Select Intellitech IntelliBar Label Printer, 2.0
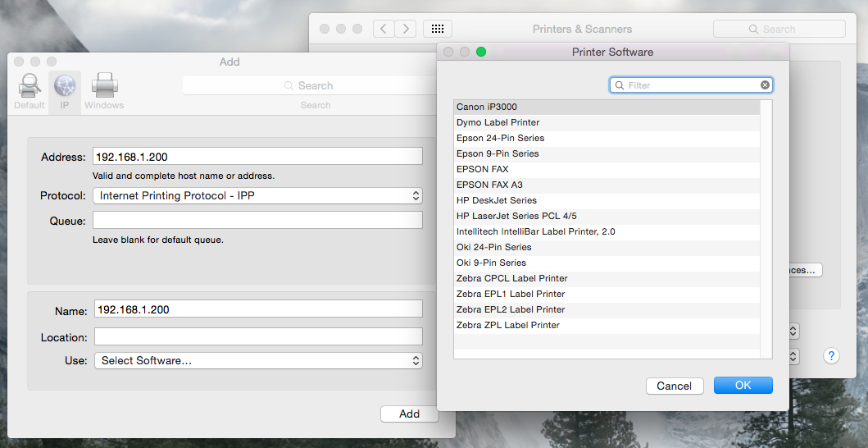 (x=607, y=231)
